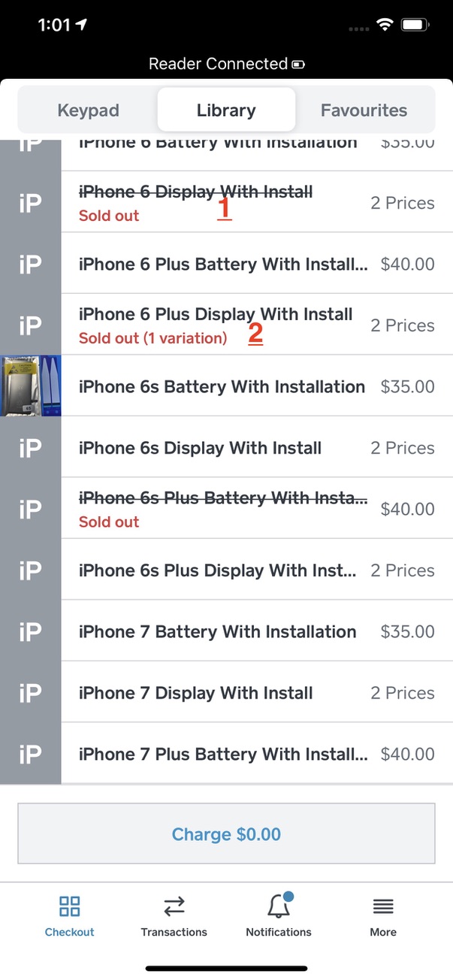453x980 pixels.
Task: Tap the iPhone 6s Battery product thumbnail
Action: [x=30, y=386]
